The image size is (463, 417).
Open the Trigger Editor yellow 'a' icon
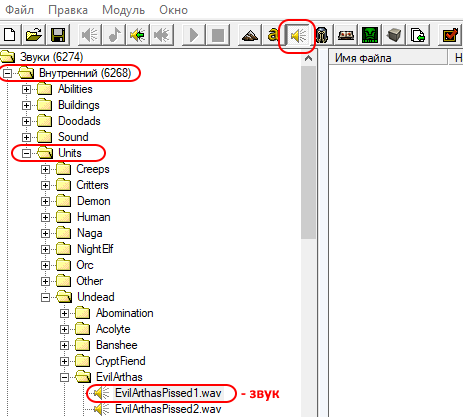pyautogui.click(x=273, y=35)
